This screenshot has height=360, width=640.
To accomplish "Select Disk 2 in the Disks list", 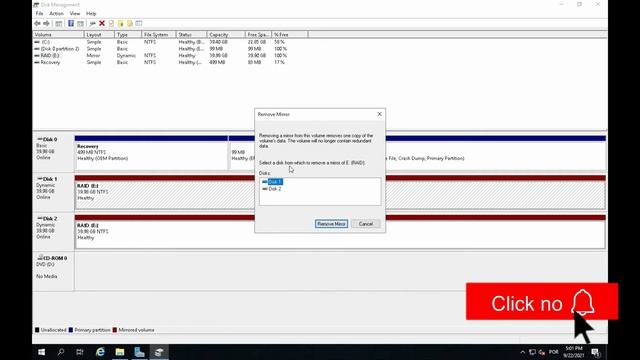I will coord(275,189).
